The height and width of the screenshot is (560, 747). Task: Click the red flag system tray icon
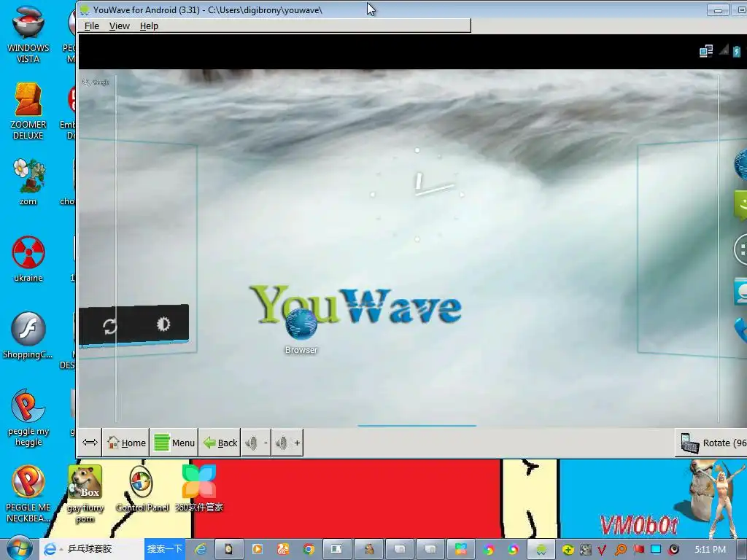pos(638,550)
